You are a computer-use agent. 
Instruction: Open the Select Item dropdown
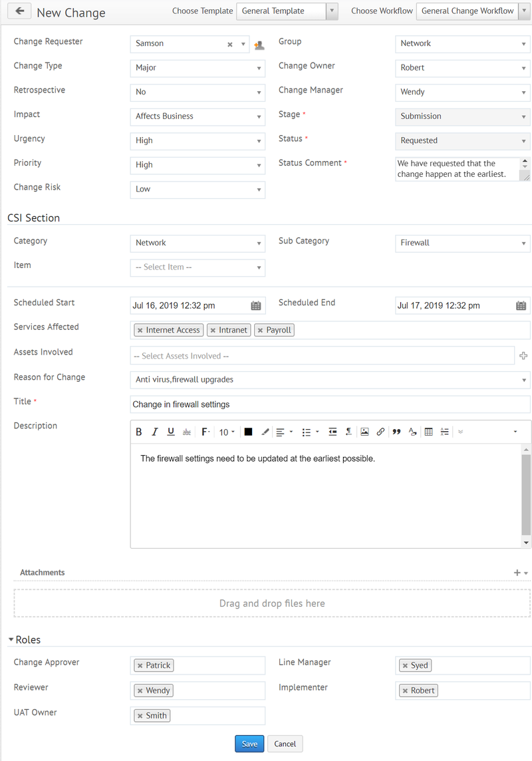click(x=198, y=267)
